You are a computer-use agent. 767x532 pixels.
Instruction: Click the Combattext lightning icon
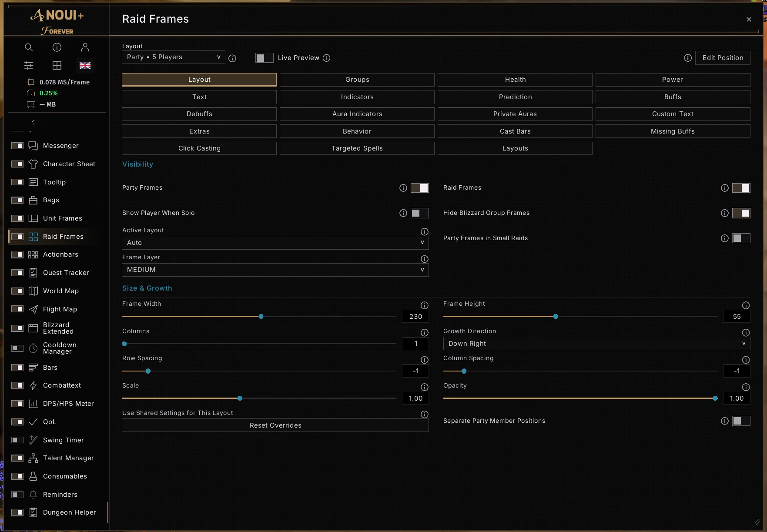click(33, 385)
